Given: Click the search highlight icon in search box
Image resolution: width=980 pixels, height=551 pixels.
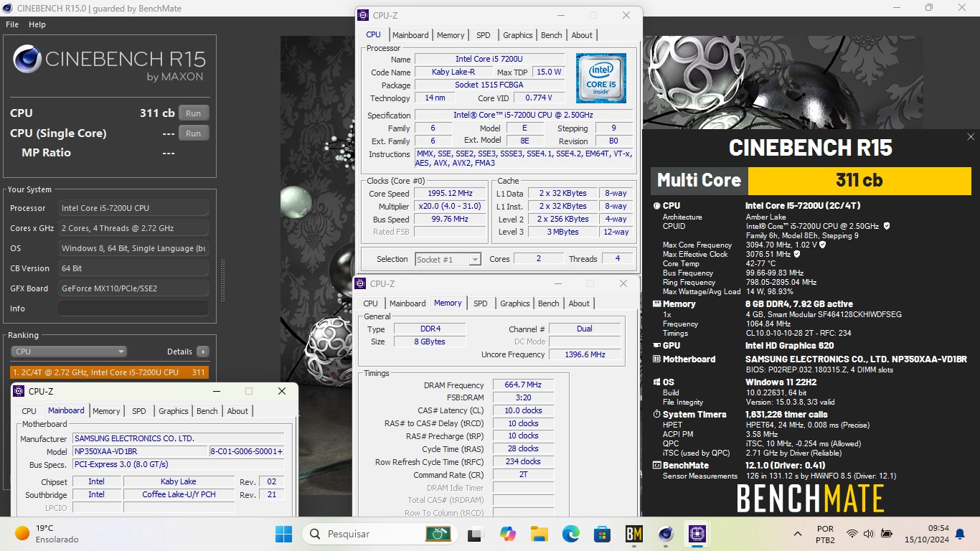Looking at the screenshot, I should point(438,534).
